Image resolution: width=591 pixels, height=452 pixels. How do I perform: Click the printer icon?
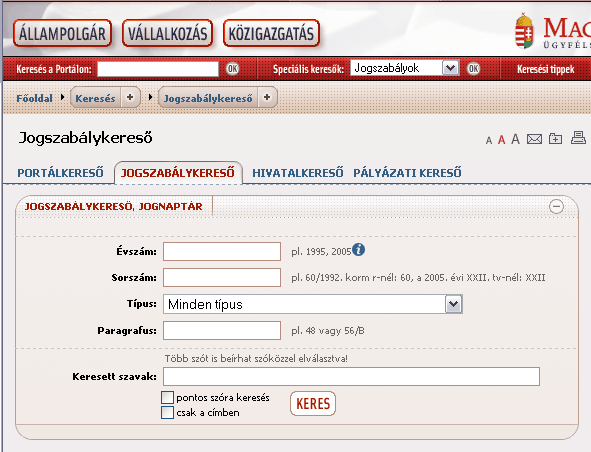[578, 138]
